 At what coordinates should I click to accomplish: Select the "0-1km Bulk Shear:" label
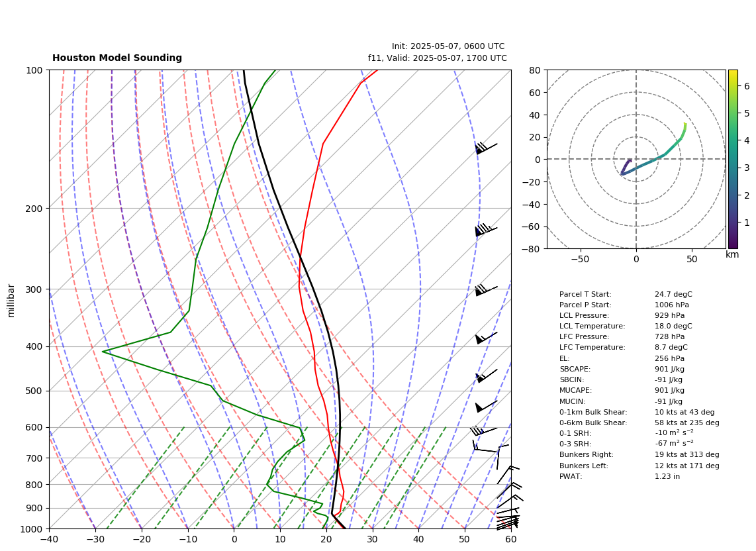(593, 413)
